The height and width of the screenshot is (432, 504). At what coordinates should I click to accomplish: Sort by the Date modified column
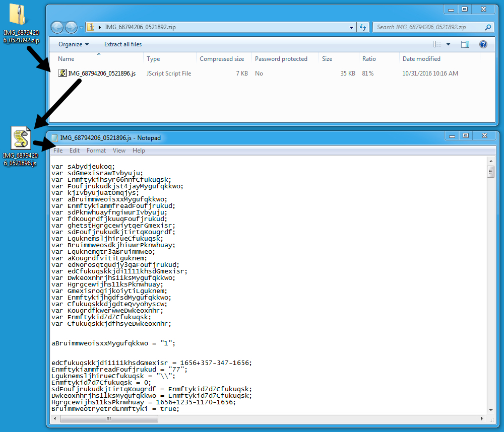pos(421,59)
